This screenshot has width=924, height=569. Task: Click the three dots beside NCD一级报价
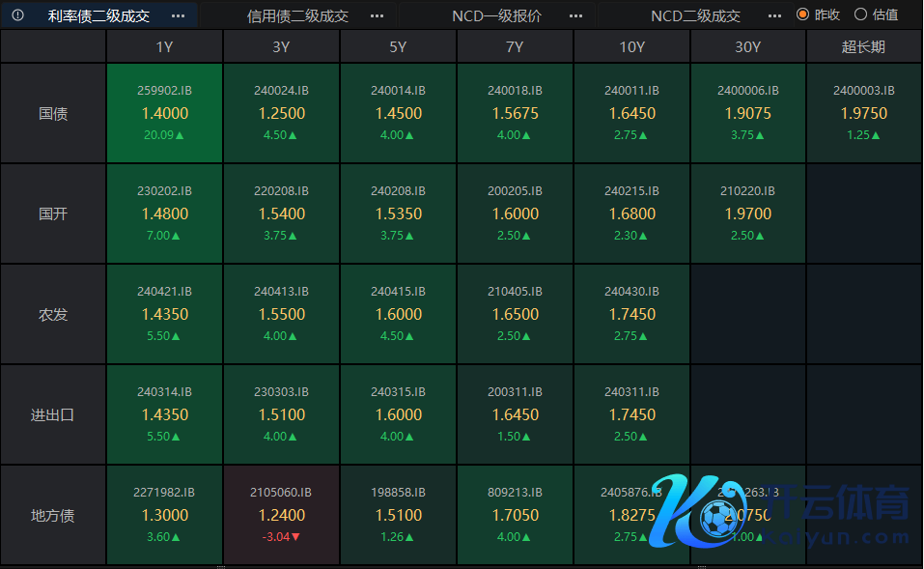point(575,15)
